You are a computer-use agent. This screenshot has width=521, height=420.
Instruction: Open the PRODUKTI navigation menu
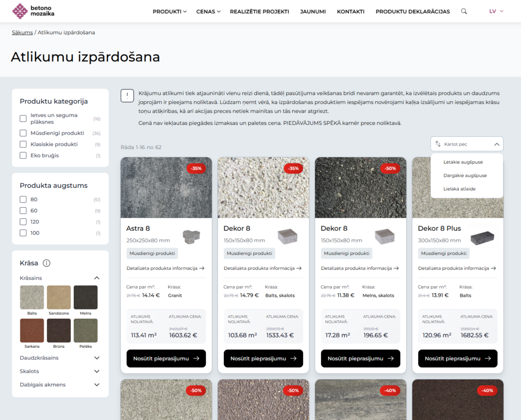tap(169, 12)
